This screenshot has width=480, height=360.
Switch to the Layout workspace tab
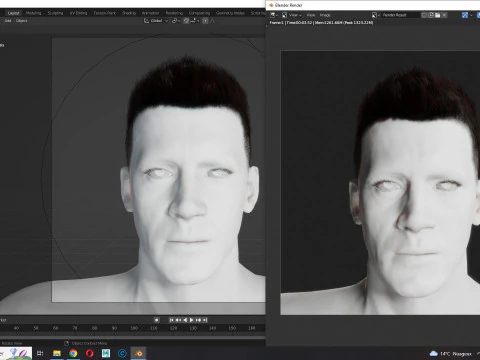tap(14, 13)
